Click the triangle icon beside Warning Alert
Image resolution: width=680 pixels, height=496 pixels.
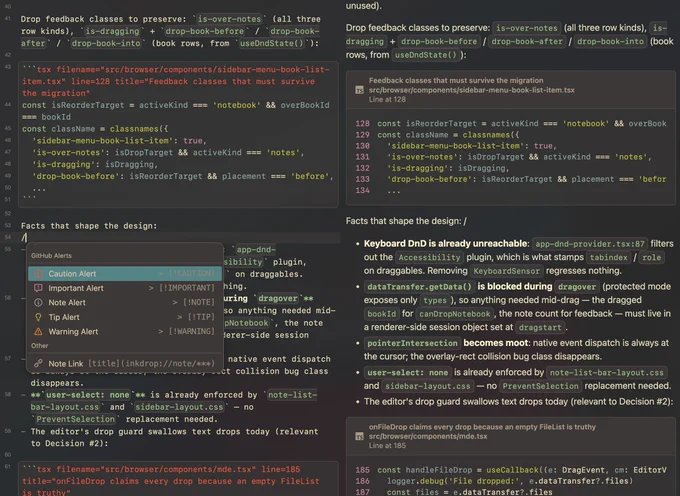point(38,331)
